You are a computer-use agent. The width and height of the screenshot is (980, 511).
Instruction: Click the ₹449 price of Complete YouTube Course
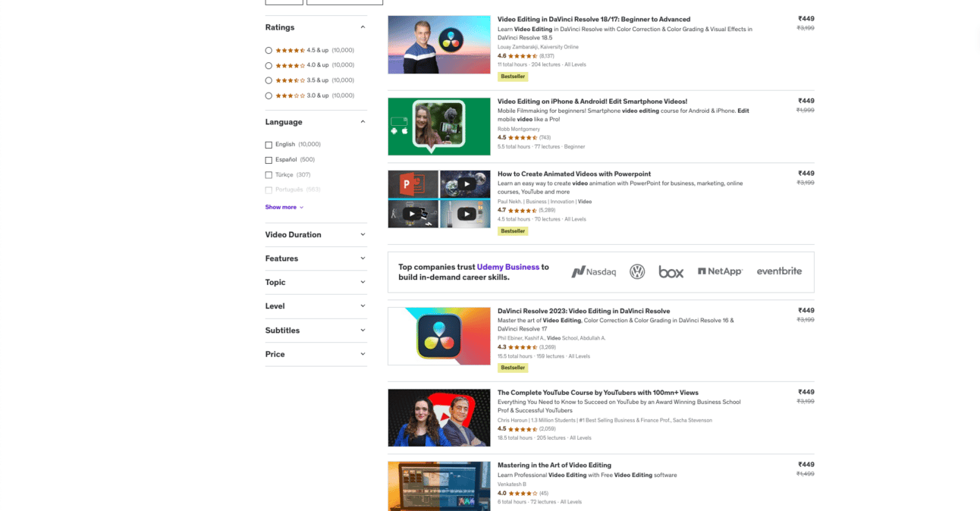806,392
